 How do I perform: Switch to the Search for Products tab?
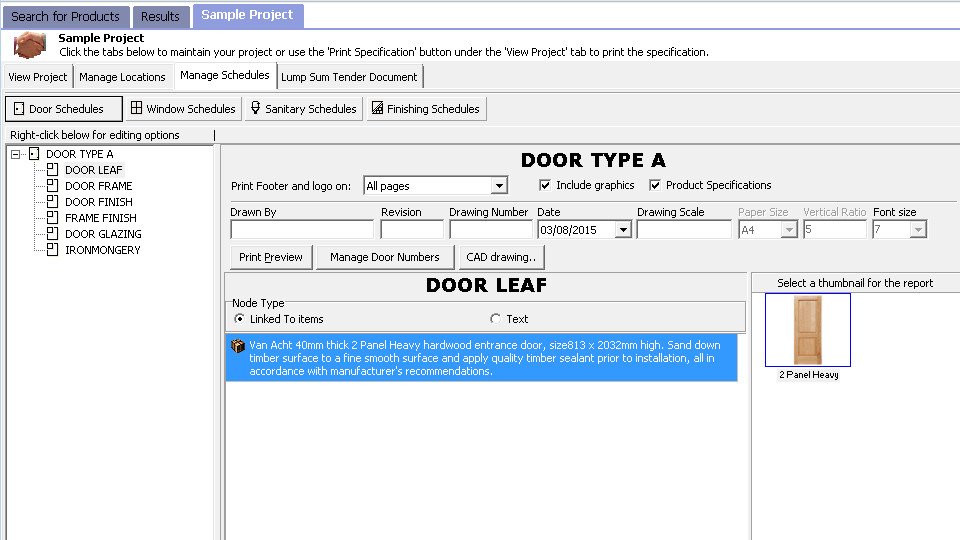(66, 17)
